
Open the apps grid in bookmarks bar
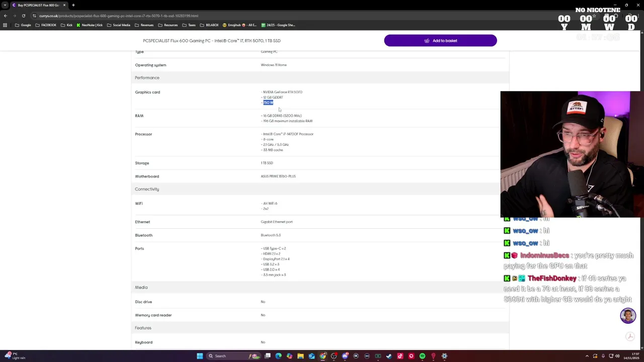(x=5, y=25)
